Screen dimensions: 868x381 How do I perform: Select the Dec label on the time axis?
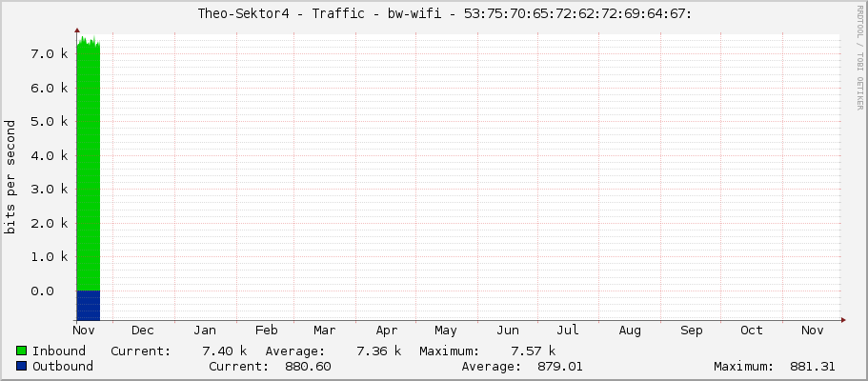point(143,331)
